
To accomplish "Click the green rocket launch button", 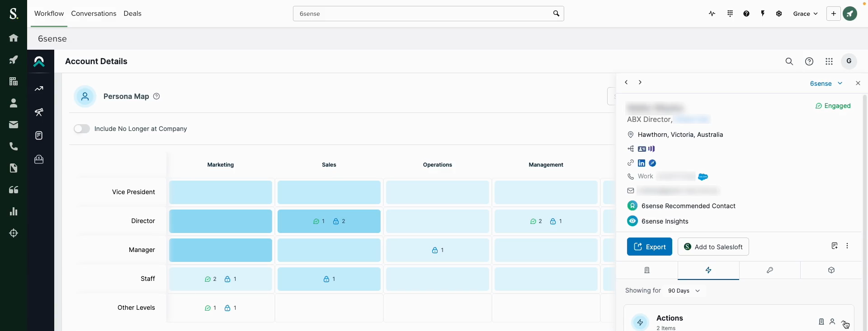I will click(x=850, y=14).
